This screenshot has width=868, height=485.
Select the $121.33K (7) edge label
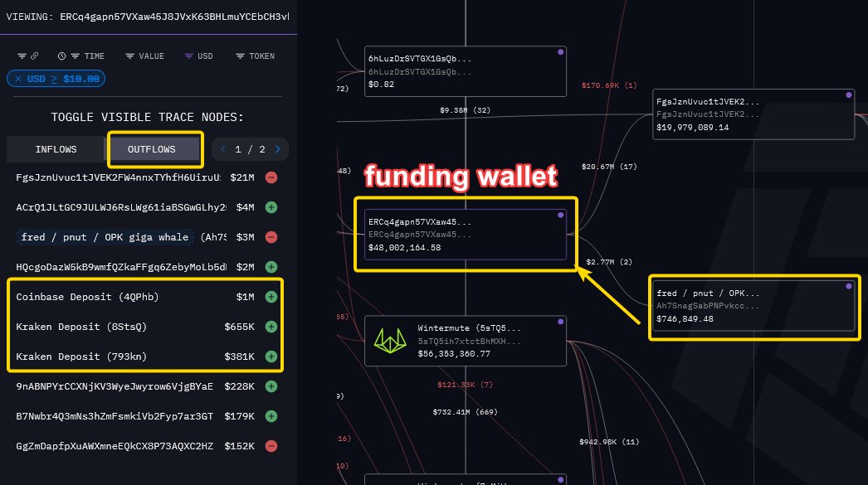(x=465, y=385)
